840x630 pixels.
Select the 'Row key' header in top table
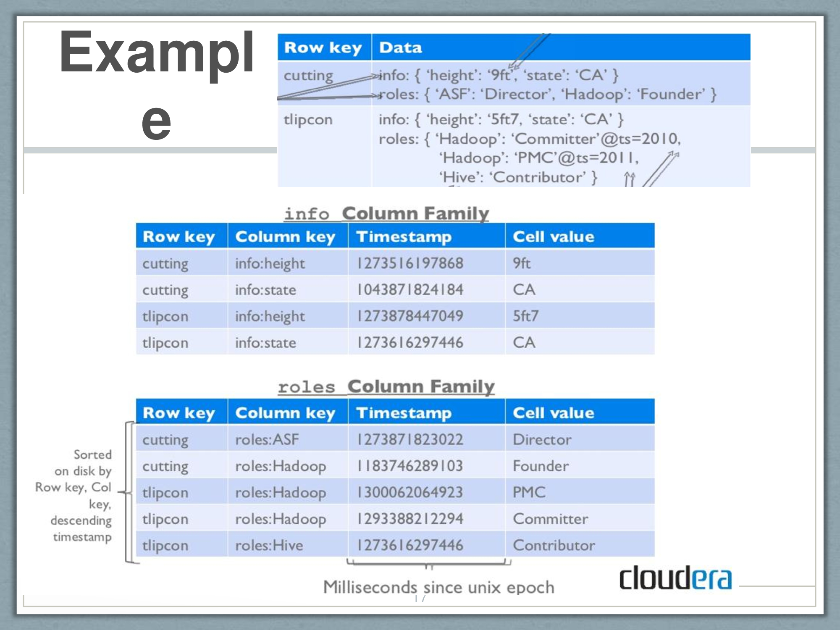(x=323, y=47)
